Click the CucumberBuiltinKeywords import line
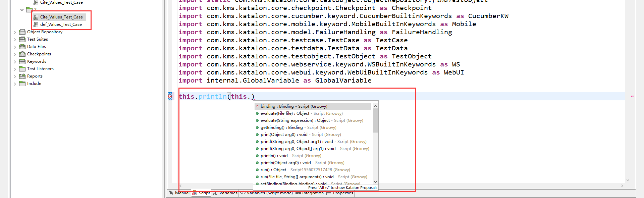Screen dimensions: 644x198 pyautogui.click(x=343, y=16)
